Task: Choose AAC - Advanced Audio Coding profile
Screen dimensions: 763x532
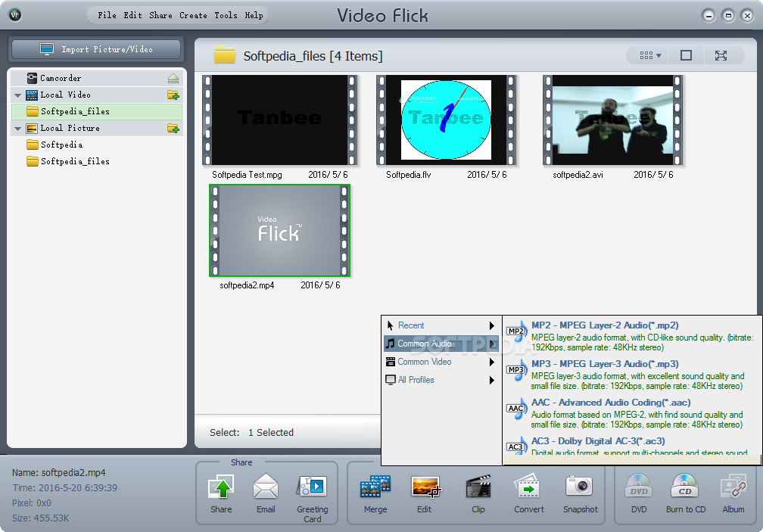Action: [631, 413]
